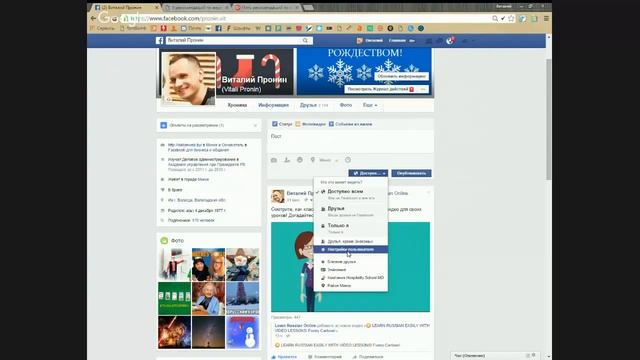The height and width of the screenshot is (360, 640).
Task: Open the starry night sky photo thumbnail
Action: pyautogui.click(x=209, y=333)
